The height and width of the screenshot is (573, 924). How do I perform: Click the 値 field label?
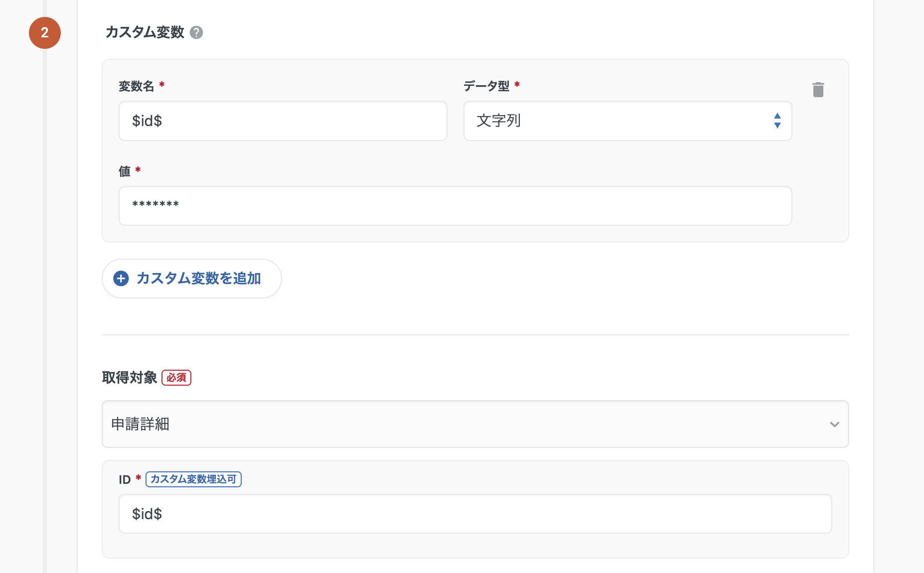click(125, 171)
